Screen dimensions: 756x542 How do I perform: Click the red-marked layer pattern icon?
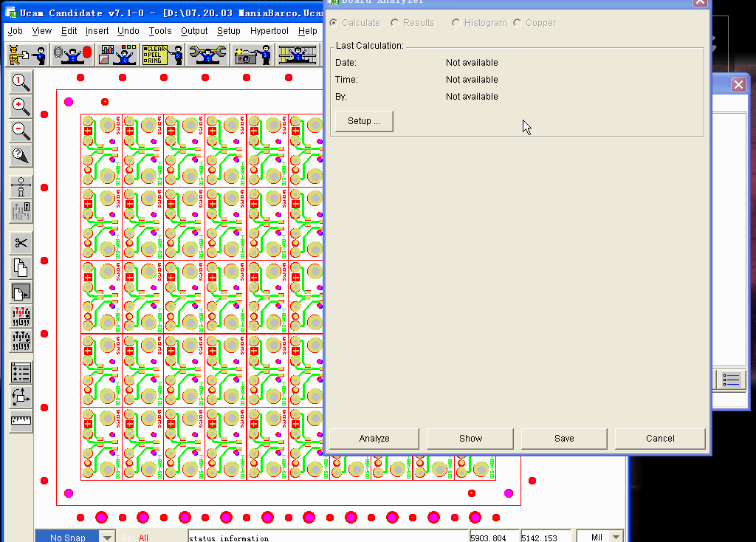tap(21, 317)
